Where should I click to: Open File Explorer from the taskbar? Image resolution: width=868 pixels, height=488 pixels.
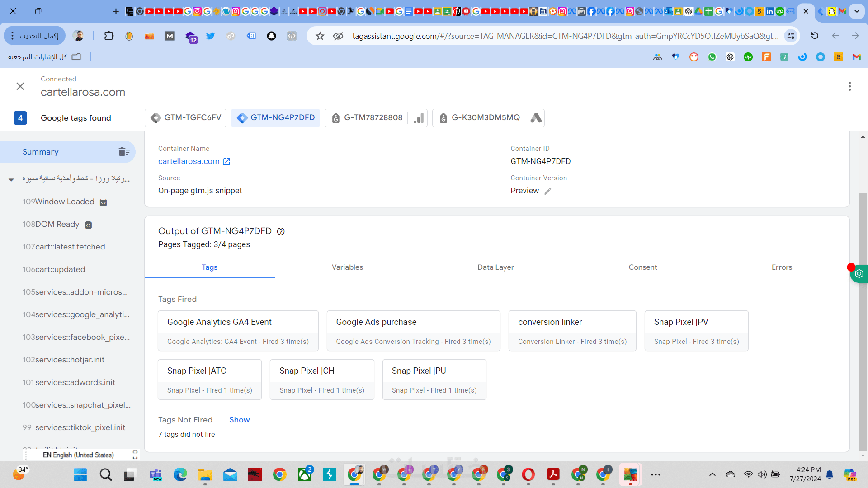coord(205,474)
